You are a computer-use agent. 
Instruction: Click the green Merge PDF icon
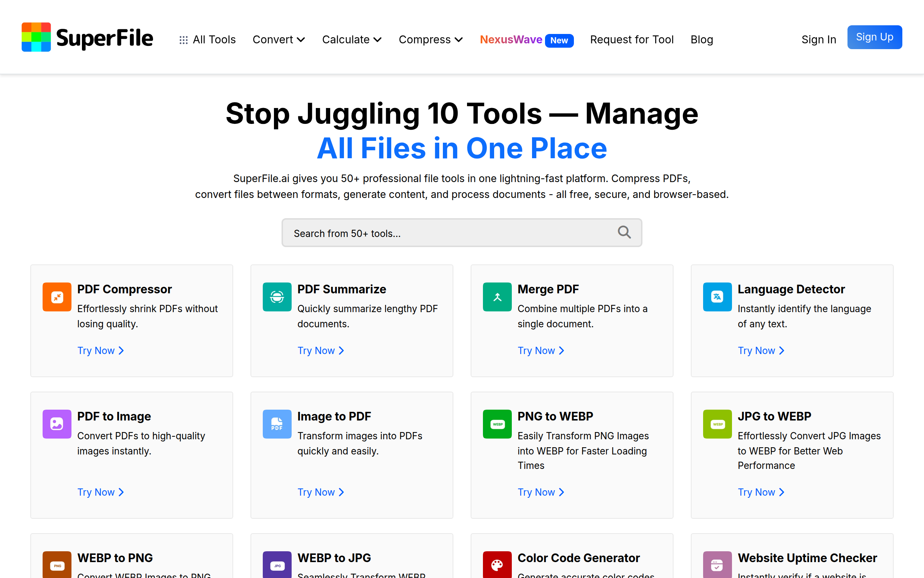[497, 297]
